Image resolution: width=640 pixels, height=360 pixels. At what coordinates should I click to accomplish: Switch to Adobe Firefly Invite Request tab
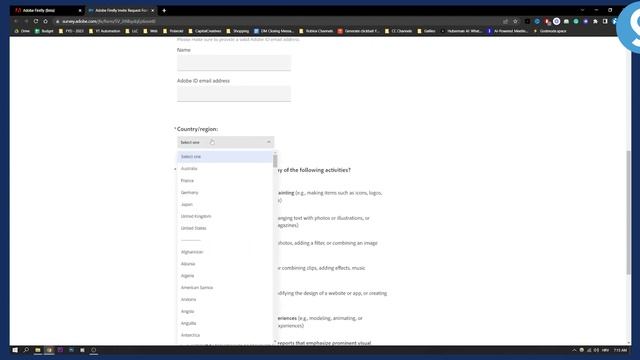pos(121,11)
